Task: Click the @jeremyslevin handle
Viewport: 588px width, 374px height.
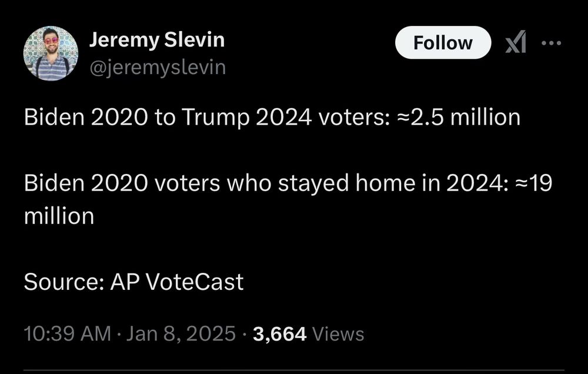Action: coord(157,67)
